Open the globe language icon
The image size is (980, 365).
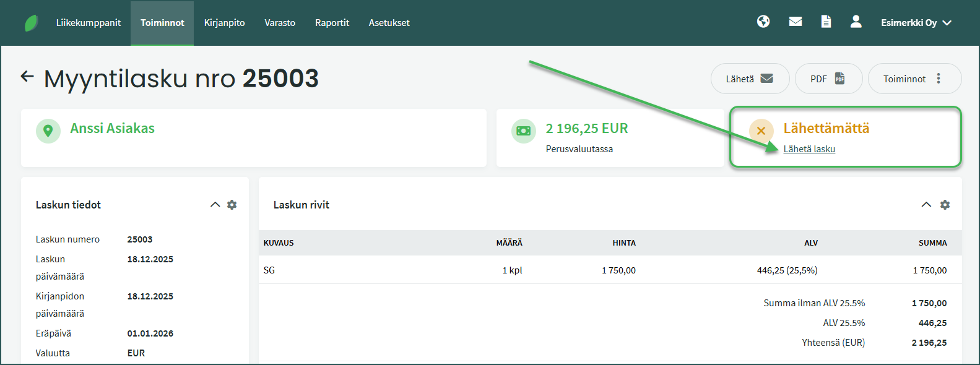[x=763, y=22]
